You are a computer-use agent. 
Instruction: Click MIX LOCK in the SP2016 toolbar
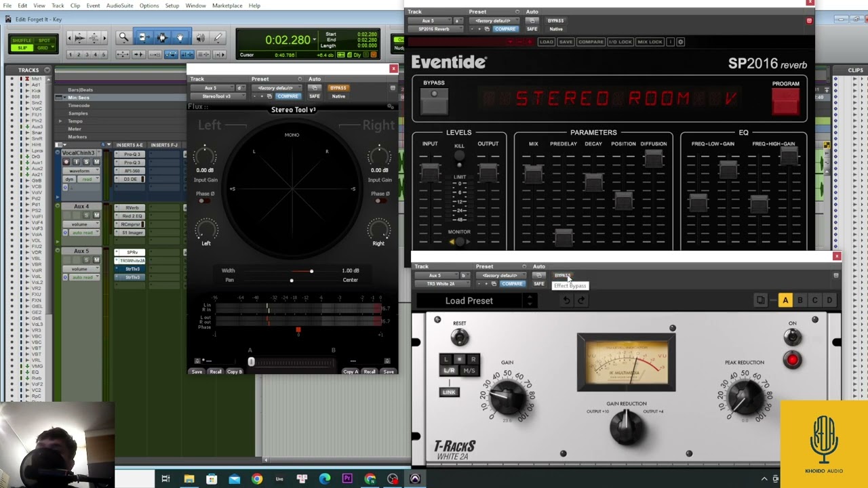[x=650, y=42]
